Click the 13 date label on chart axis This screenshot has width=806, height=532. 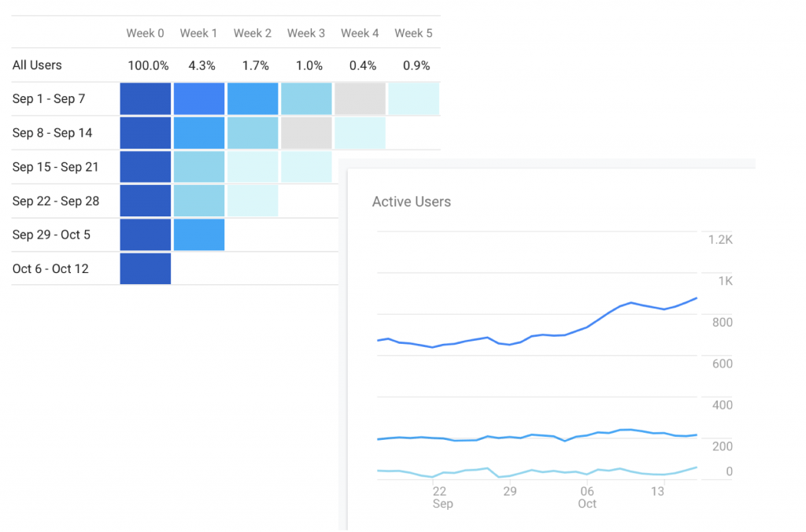coord(657,491)
